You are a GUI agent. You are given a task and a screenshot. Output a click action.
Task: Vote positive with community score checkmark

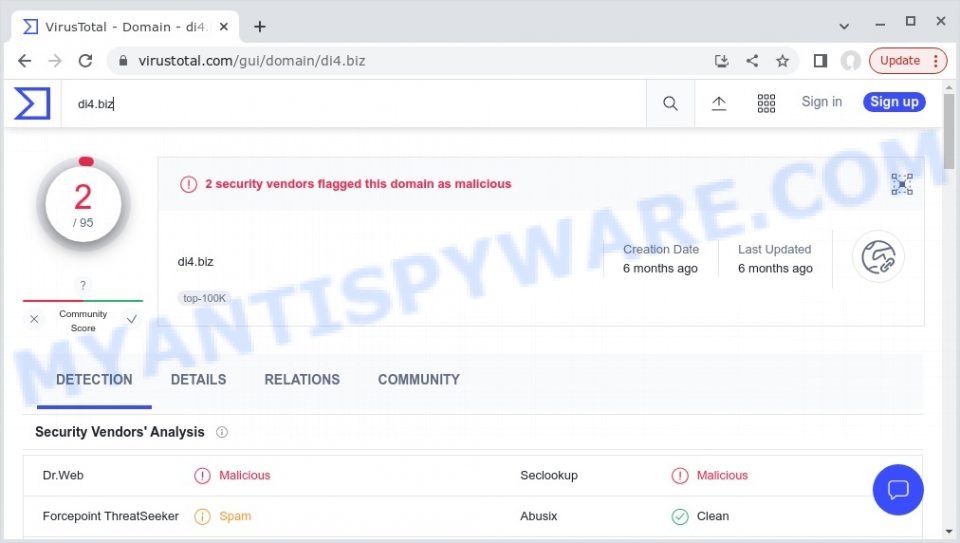pyautogui.click(x=132, y=319)
